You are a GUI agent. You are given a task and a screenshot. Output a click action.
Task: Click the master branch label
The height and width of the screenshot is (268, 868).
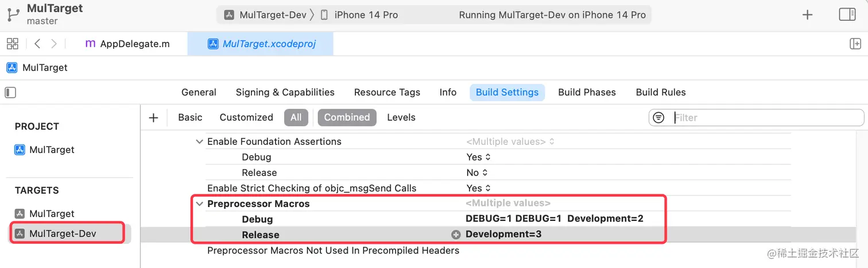pos(42,21)
